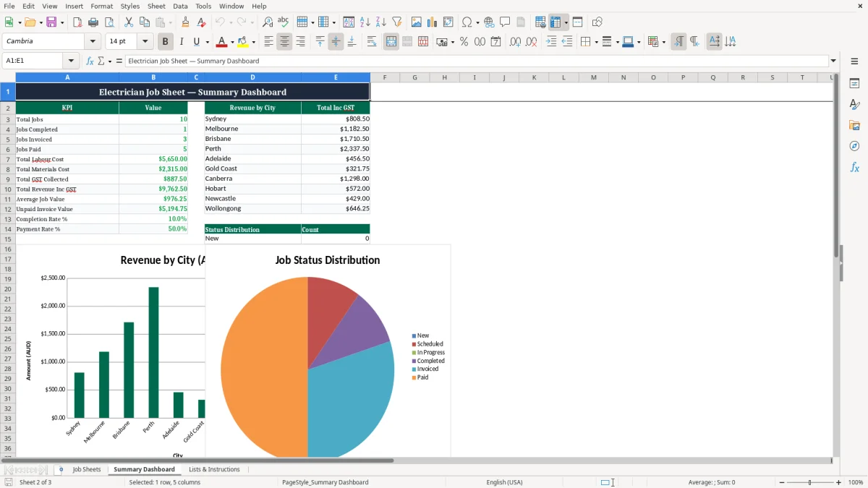Apply the red font color swatch
868x488 pixels.
tap(222, 42)
